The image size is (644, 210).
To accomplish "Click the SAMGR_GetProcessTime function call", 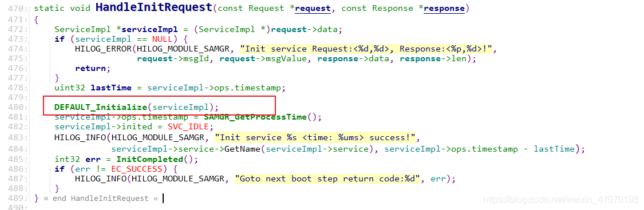I will click(x=255, y=117).
